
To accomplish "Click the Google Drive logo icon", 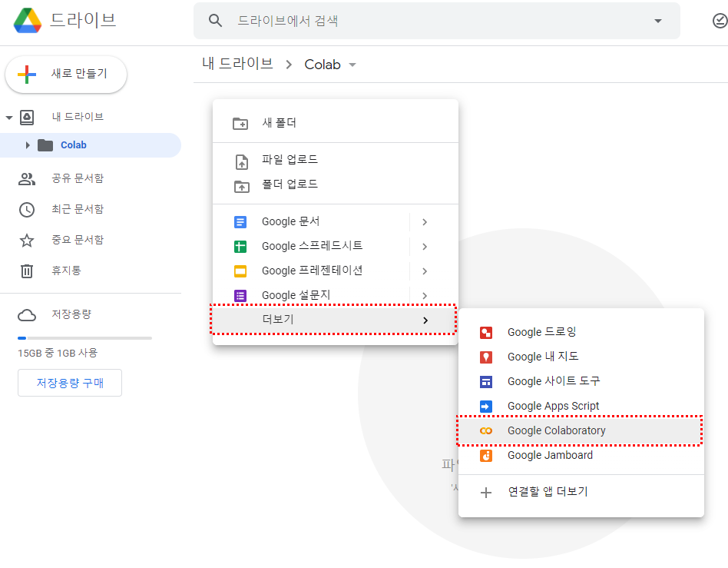I will [x=28, y=21].
